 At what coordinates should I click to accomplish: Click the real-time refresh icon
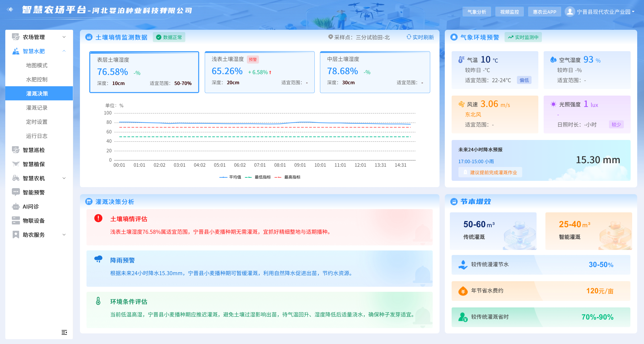pos(409,37)
